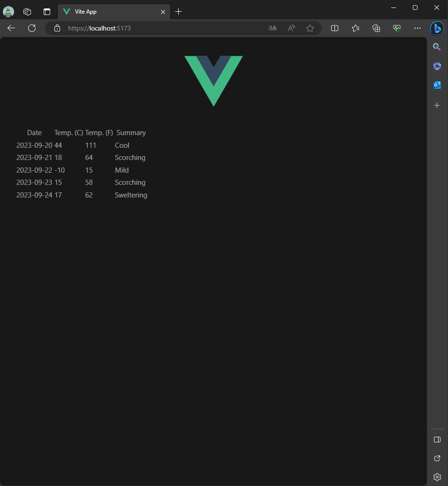Add this page to favorites star
The image size is (448, 486).
click(310, 28)
